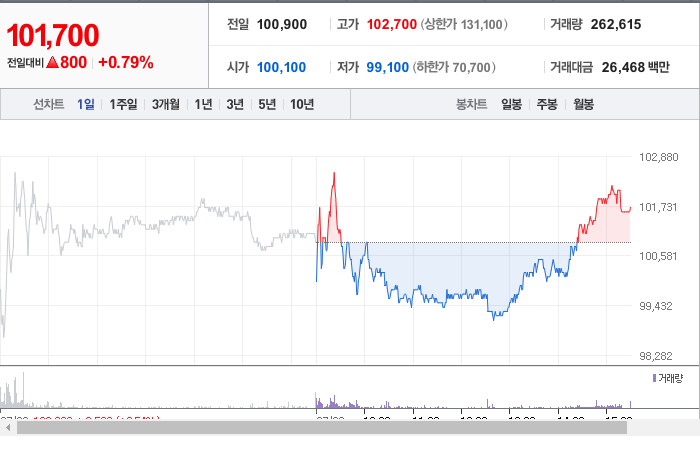Switch chart to 1주일 period
This screenshot has height=450, width=700.
coord(123,104)
